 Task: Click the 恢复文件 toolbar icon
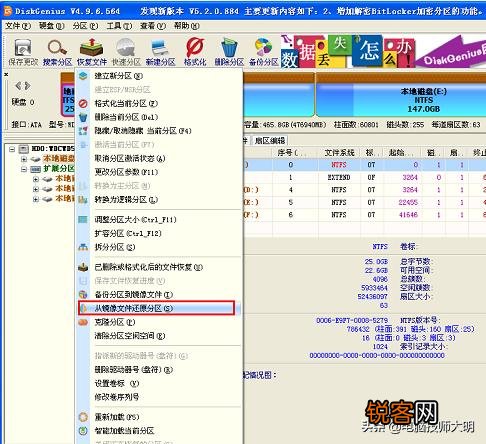tap(92, 52)
